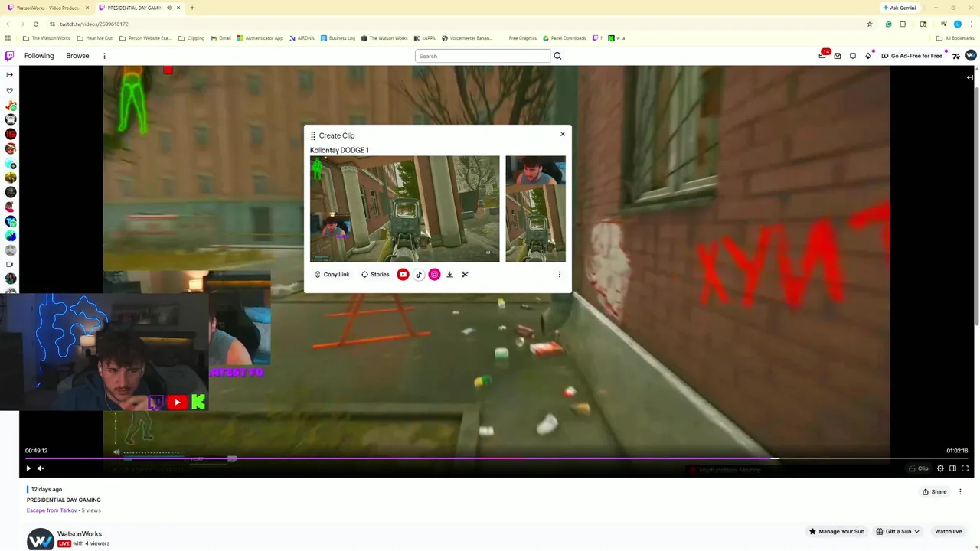Submit search with magnifier button
Image resolution: width=980 pixels, height=551 pixels.
coord(557,56)
